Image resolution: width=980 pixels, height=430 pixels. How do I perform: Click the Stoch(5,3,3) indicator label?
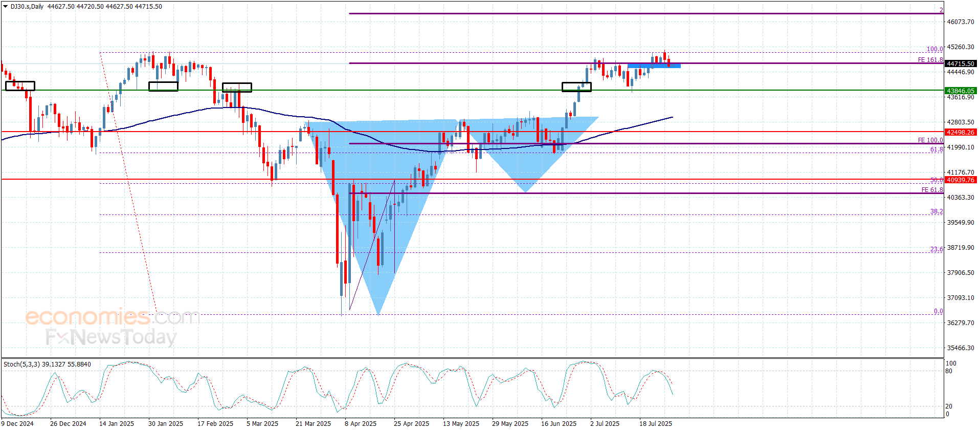47,364
